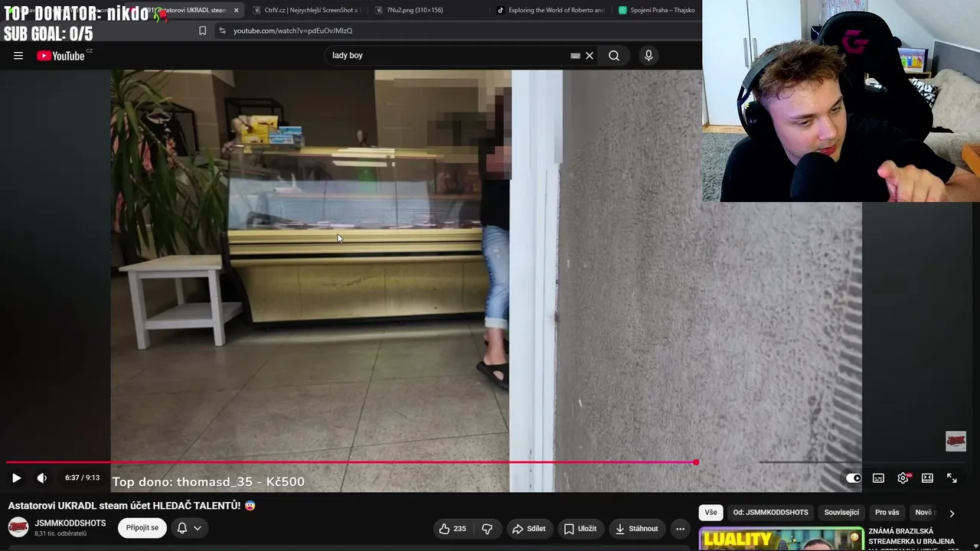
Task: Start voice search with microphone
Action: pos(648,55)
